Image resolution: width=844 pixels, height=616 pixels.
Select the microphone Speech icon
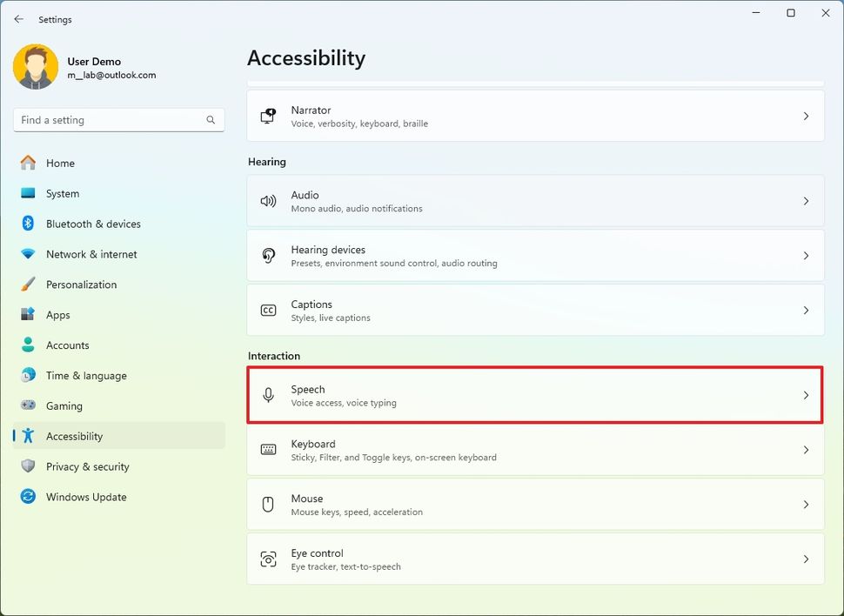[270, 395]
